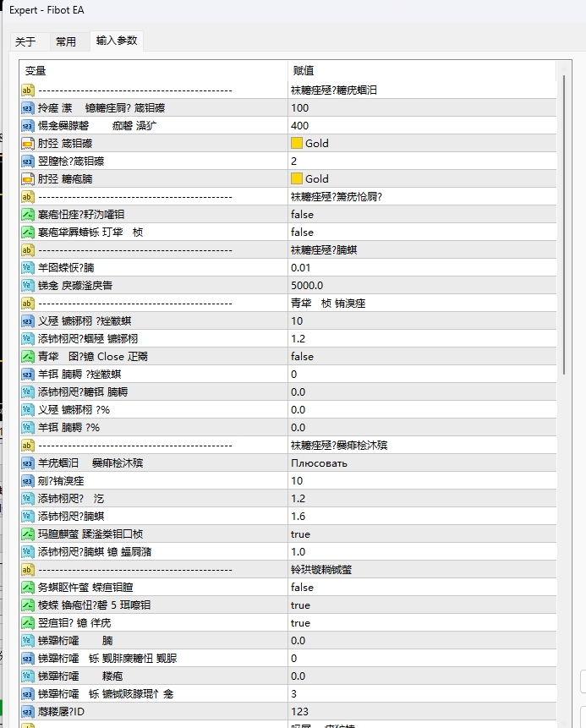Click the ab string icon of the first separator row
The width and height of the screenshot is (586, 728).
27,90
